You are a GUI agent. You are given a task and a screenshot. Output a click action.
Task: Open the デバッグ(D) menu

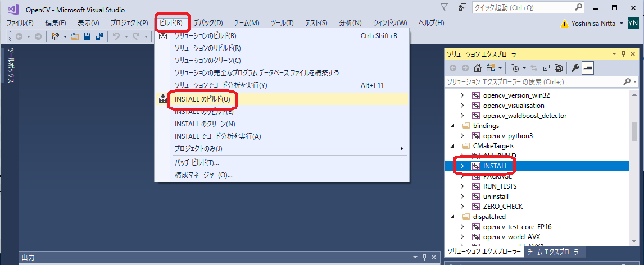coord(208,23)
